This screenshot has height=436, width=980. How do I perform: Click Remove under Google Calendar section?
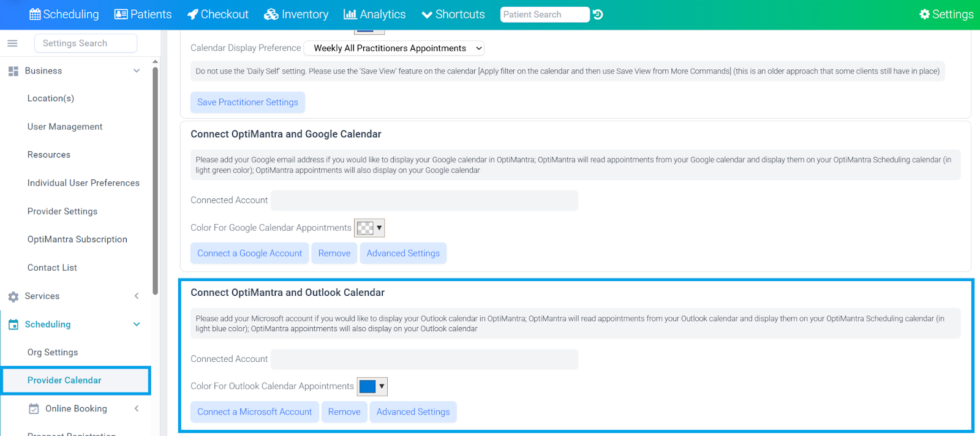click(334, 253)
